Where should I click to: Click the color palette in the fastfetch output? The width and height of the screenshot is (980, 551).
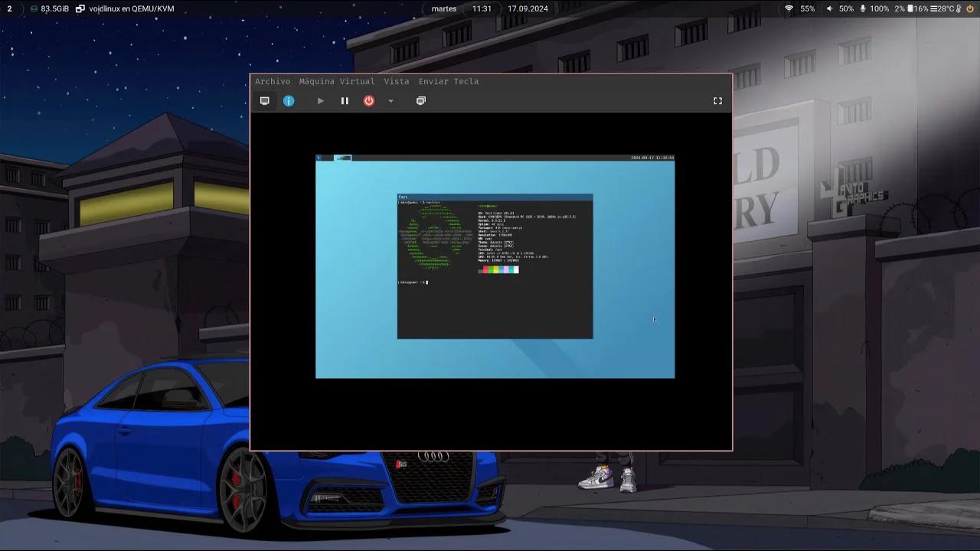coord(498,269)
